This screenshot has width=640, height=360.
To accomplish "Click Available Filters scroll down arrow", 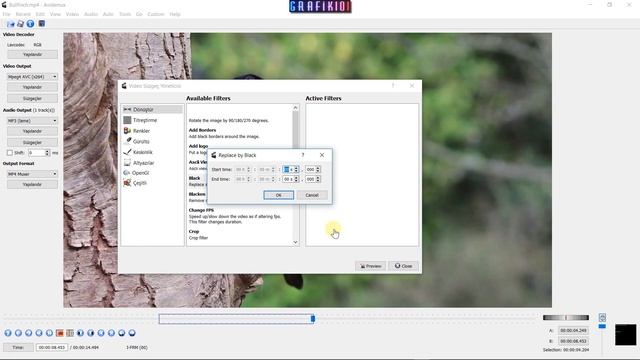I will click(x=296, y=242).
